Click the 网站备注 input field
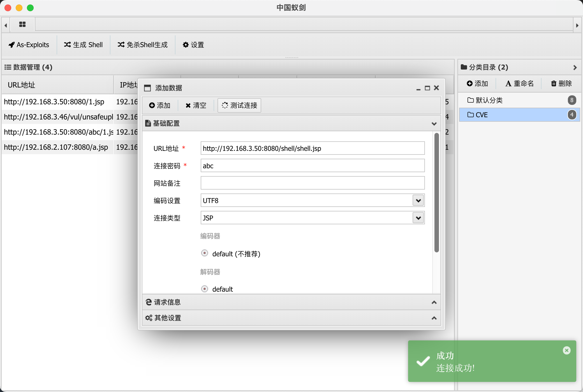 pos(313,183)
